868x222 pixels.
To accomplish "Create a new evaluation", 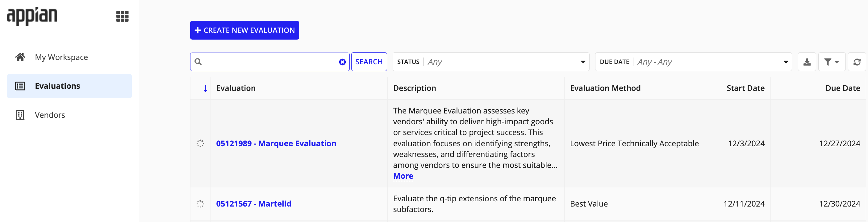I will [244, 30].
